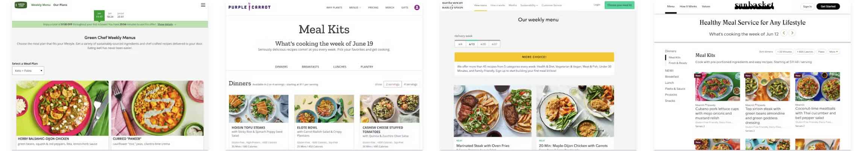Select the 6/20 delivery week

pos(483,44)
